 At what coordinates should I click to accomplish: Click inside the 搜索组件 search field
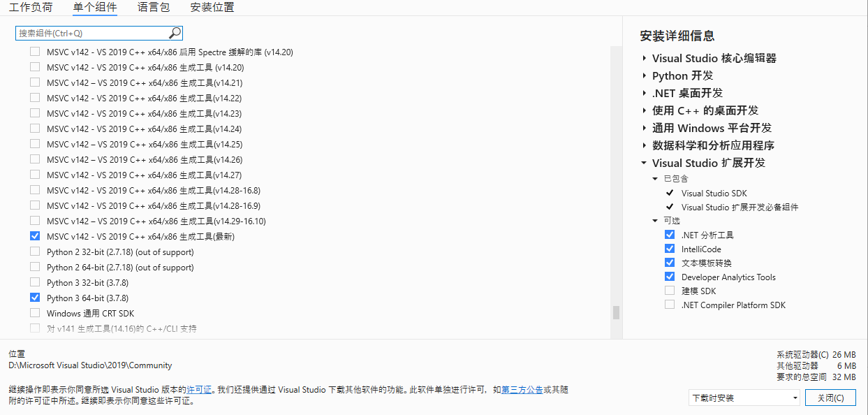[91, 32]
